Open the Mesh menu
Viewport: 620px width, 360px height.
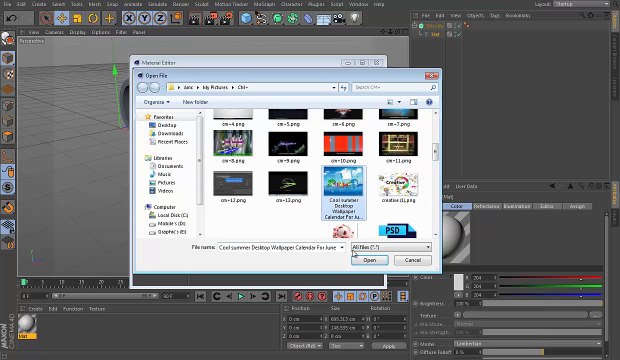click(x=95, y=4)
